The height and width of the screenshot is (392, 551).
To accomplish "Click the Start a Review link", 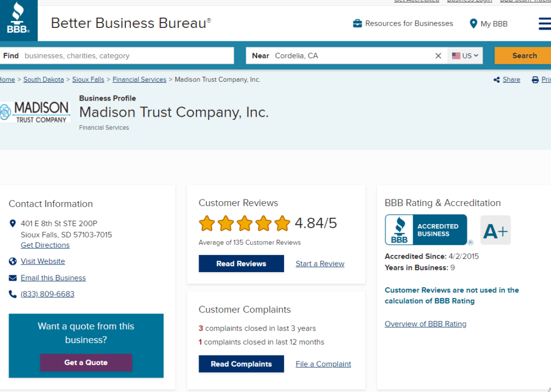I will pos(320,264).
